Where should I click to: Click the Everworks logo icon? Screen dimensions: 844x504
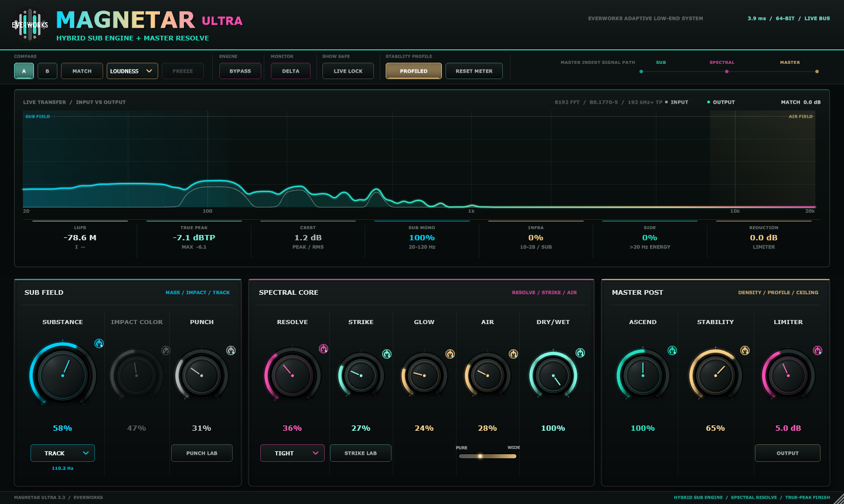tap(30, 25)
